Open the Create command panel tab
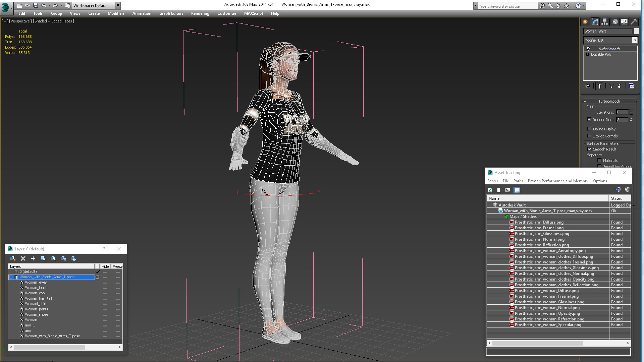 pyautogui.click(x=585, y=22)
